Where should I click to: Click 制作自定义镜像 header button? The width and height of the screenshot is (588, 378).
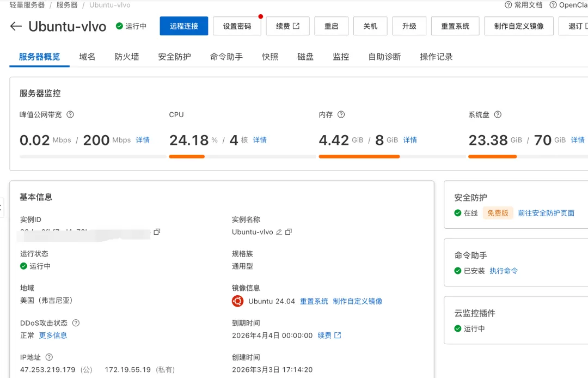coord(519,26)
